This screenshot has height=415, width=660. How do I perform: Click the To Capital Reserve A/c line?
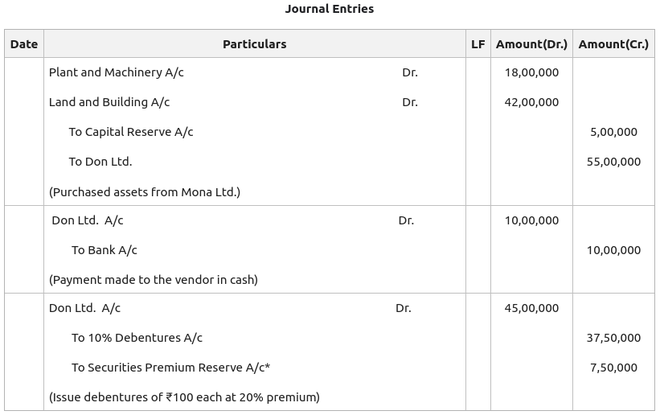[x=131, y=132]
